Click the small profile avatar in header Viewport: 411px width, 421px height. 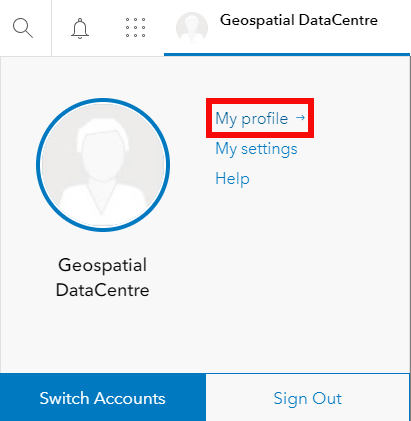point(192,28)
